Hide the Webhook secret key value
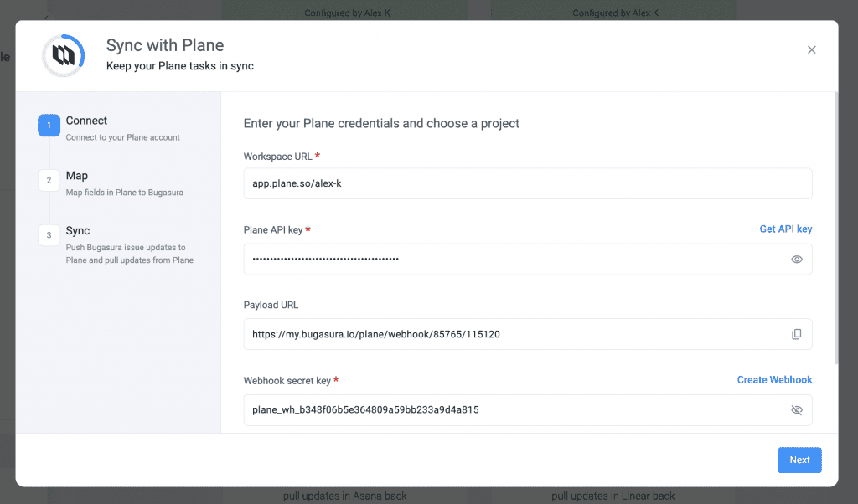 (x=797, y=410)
